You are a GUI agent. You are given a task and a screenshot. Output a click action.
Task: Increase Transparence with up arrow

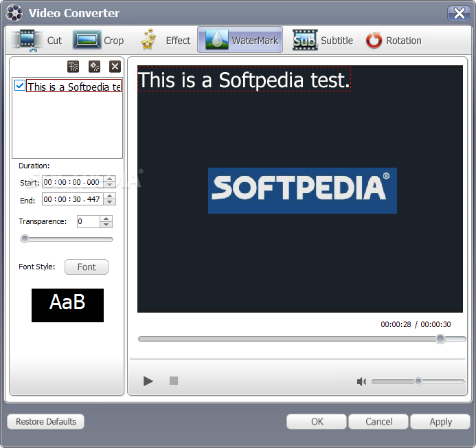tap(106, 219)
